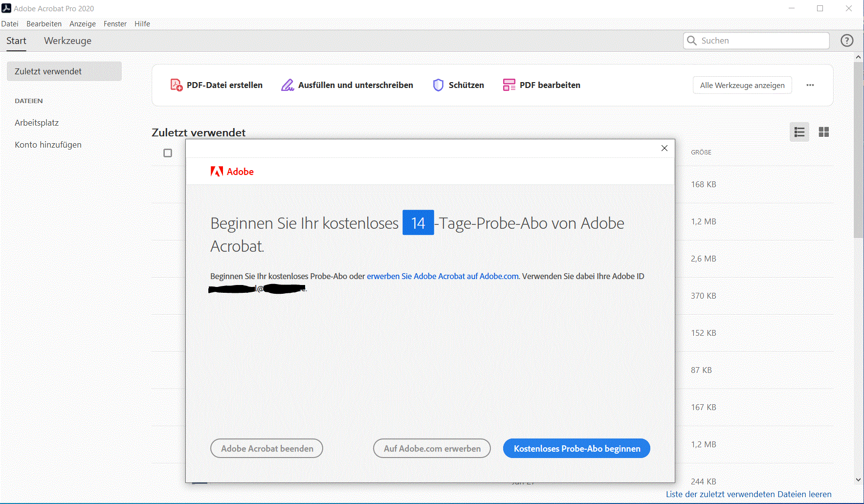The image size is (864, 504).
Task: Open Ausfüllen und unterschreiben tool
Action: [347, 85]
